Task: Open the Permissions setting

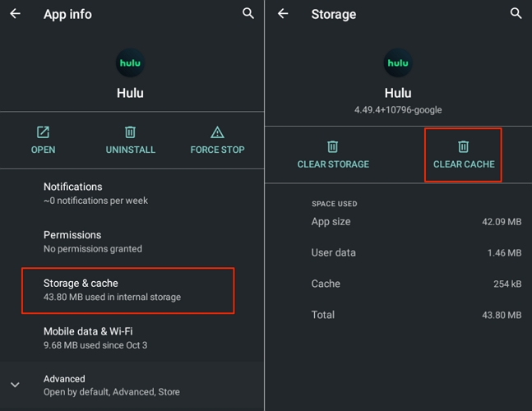Action: [x=132, y=242]
